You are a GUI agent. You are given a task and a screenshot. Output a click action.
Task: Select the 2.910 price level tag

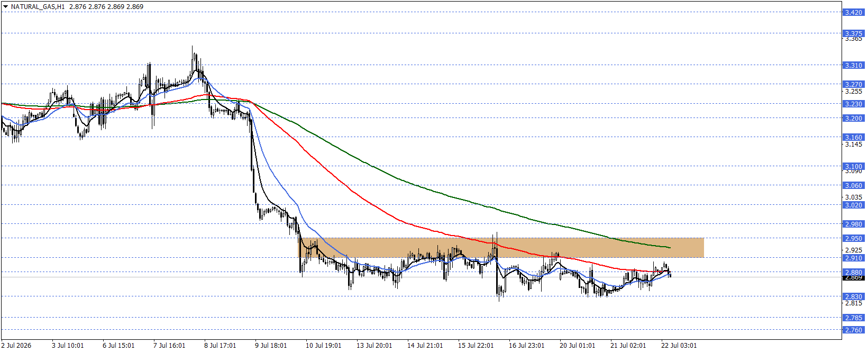[853, 258]
